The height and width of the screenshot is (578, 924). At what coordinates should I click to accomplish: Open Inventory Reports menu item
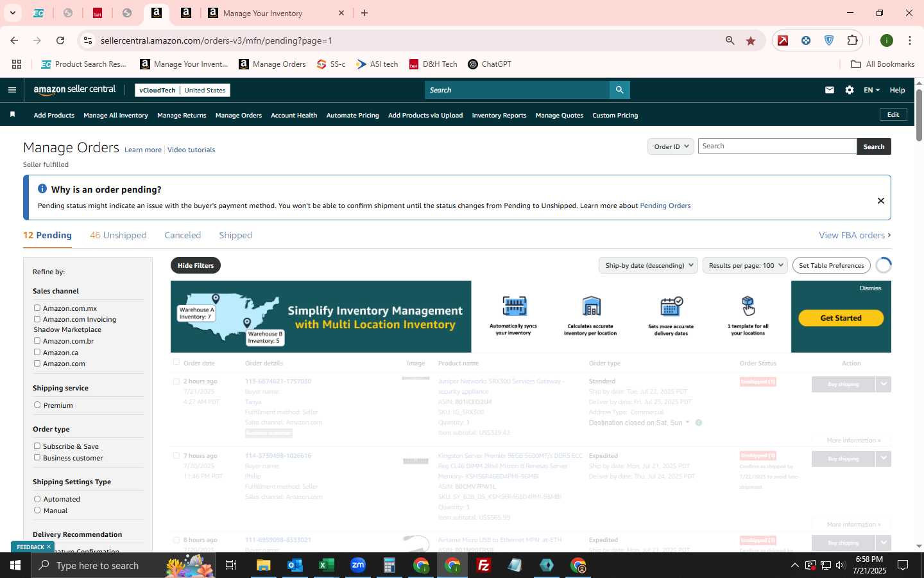499,115
